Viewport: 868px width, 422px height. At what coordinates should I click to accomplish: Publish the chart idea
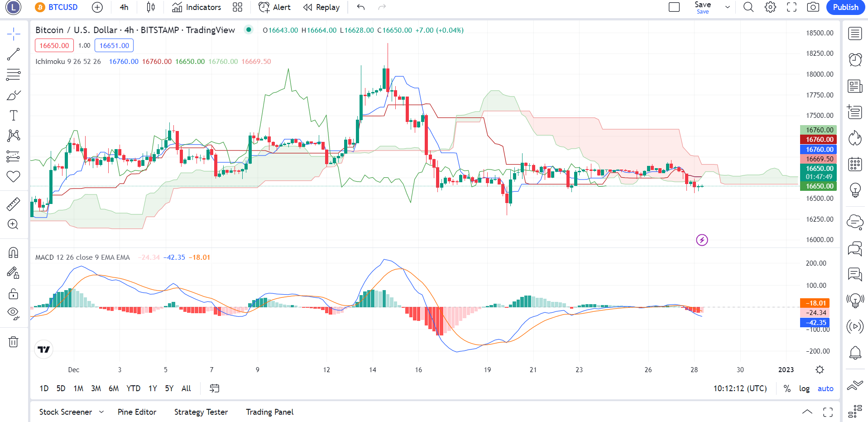pos(845,7)
